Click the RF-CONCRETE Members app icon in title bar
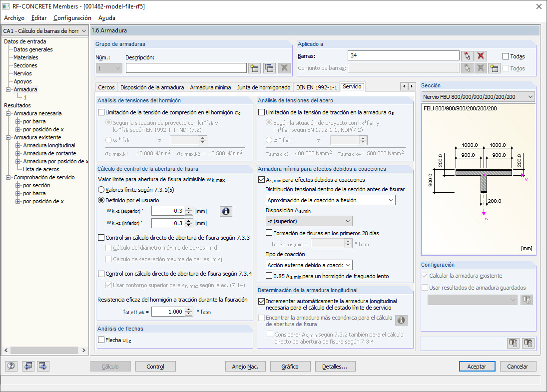 pos(5,6)
